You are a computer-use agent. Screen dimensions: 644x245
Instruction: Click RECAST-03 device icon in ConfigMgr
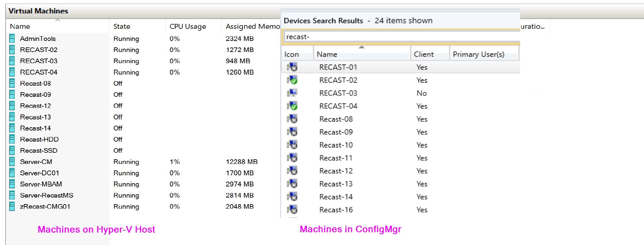click(x=292, y=93)
